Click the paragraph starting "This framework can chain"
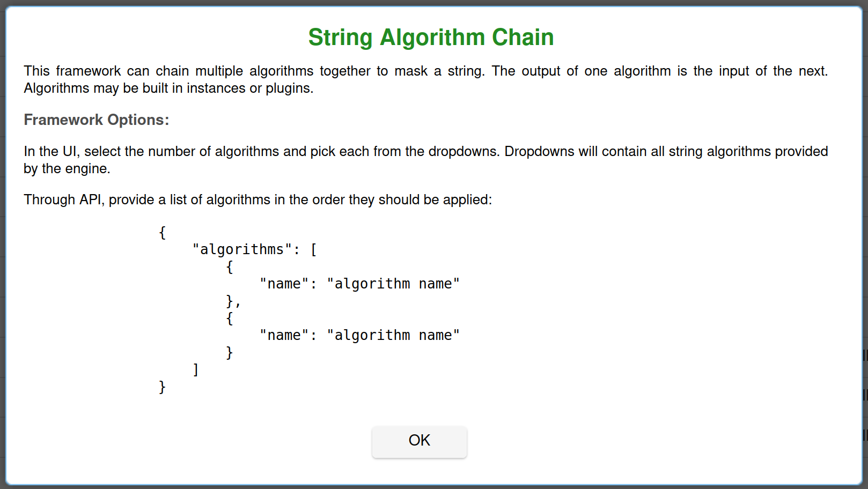 click(x=425, y=79)
